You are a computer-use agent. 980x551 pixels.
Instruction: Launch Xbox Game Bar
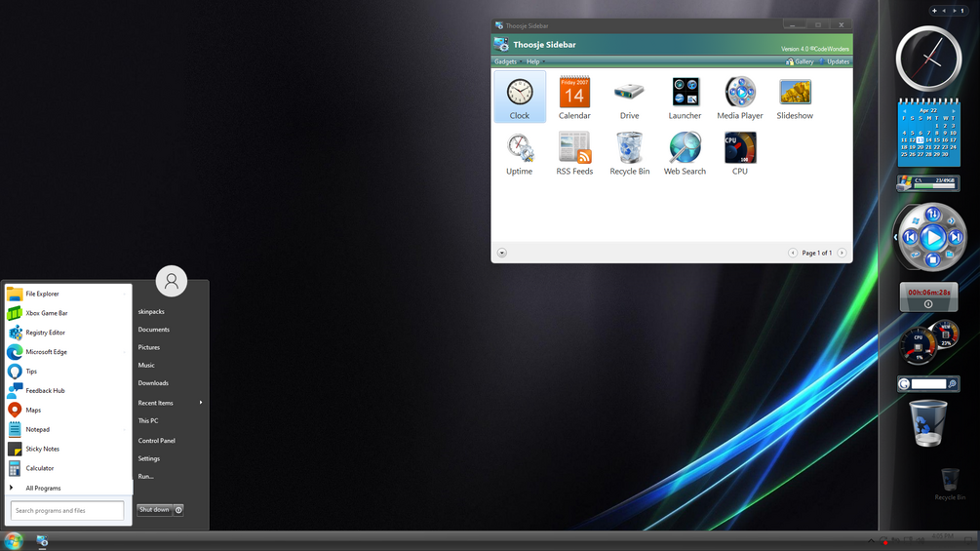tap(67, 313)
